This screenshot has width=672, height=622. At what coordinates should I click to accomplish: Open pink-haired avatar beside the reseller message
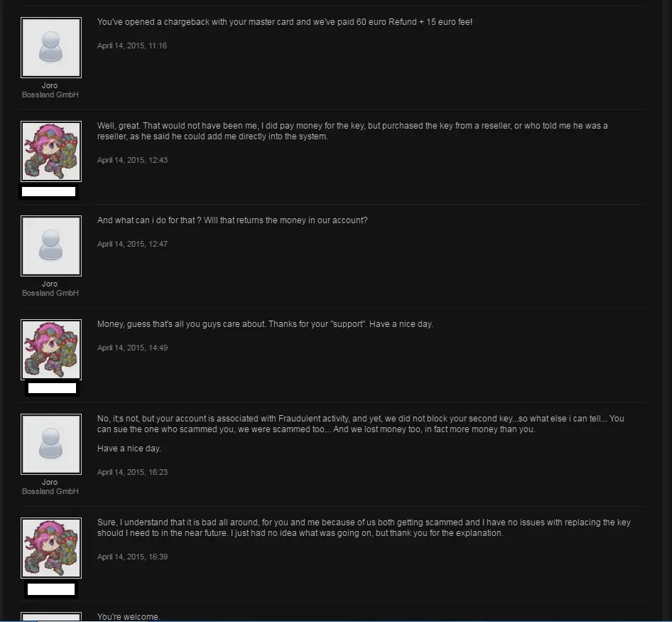[51, 151]
